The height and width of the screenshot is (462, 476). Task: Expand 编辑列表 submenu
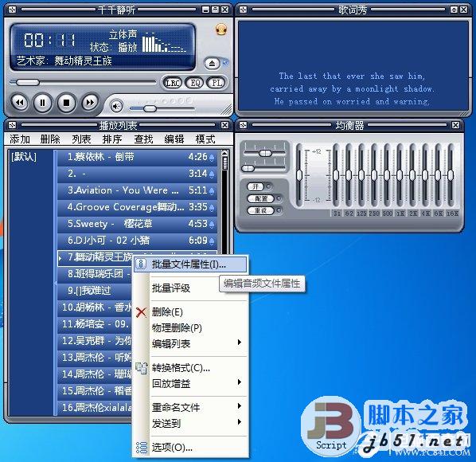[x=190, y=343]
